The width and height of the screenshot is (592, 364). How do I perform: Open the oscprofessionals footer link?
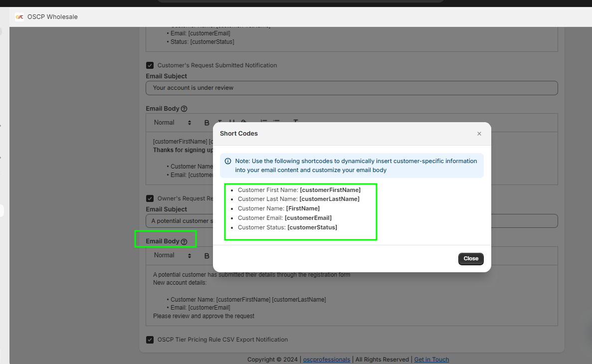coord(326,360)
